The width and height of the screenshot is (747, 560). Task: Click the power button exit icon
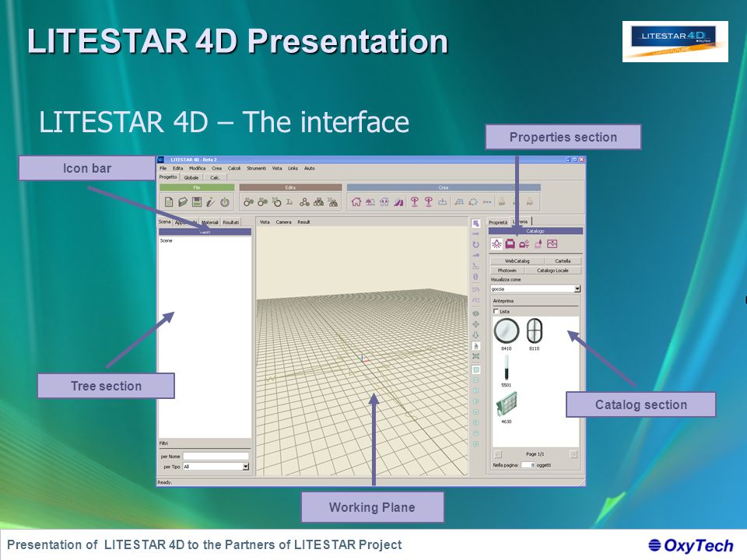click(224, 202)
